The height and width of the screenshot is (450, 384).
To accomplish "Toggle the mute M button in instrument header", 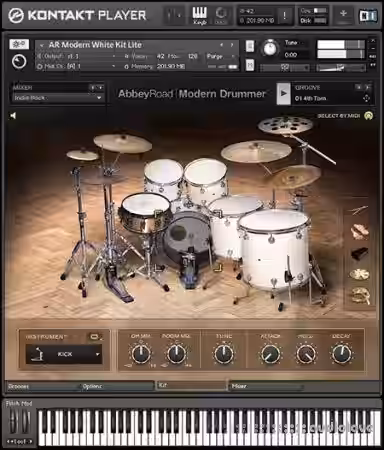I will [250, 65].
